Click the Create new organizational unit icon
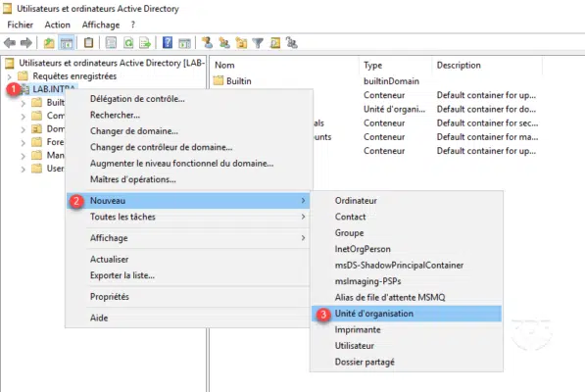This screenshot has width=585, height=392. tap(241, 43)
